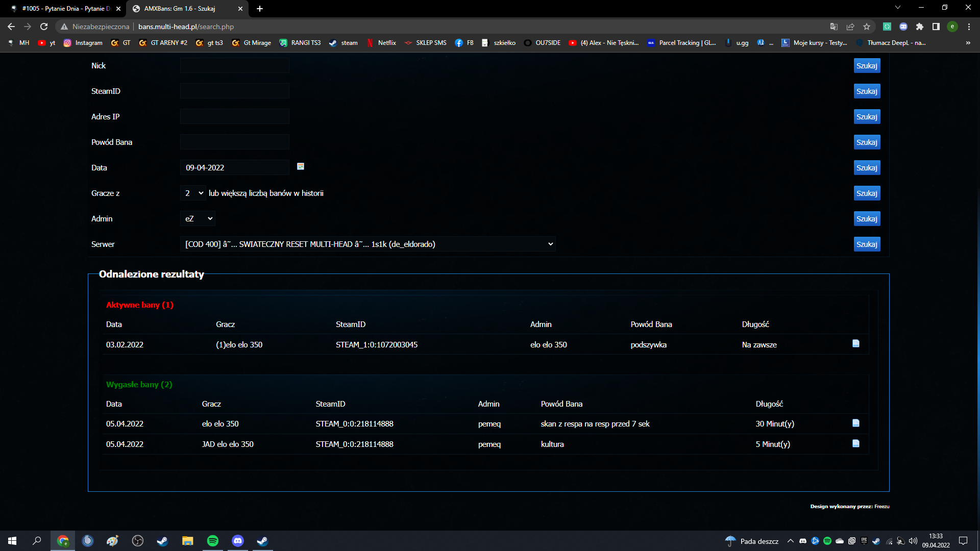Screen dimensions: 980x551
Task: Expand the Serwer selection dropdown
Action: 367,244
